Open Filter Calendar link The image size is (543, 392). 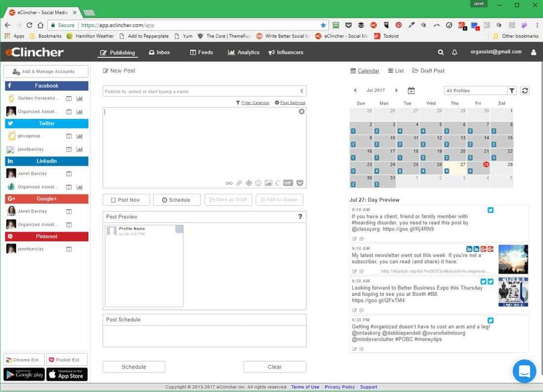point(253,103)
